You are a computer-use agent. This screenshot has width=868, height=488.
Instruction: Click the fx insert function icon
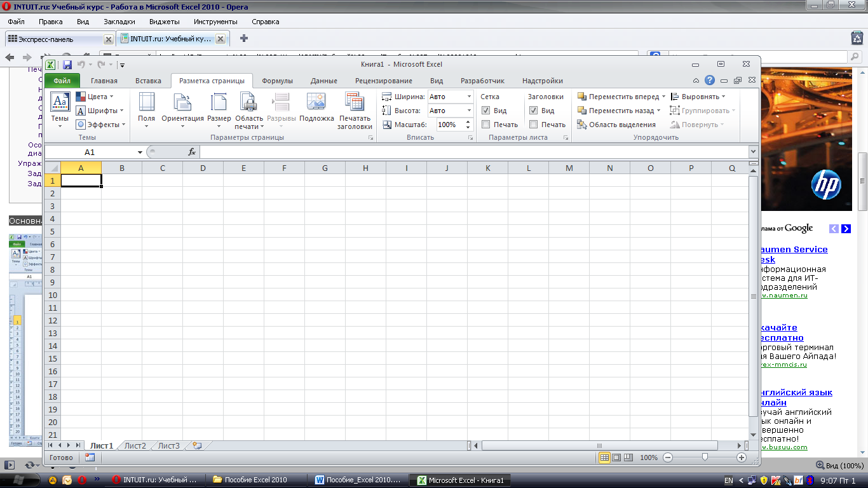(192, 152)
